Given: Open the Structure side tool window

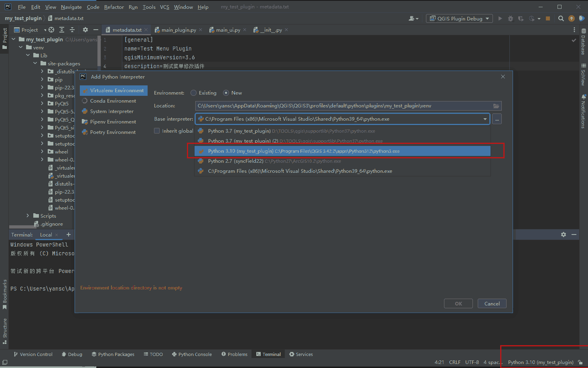Looking at the screenshot, I should 4,331.
